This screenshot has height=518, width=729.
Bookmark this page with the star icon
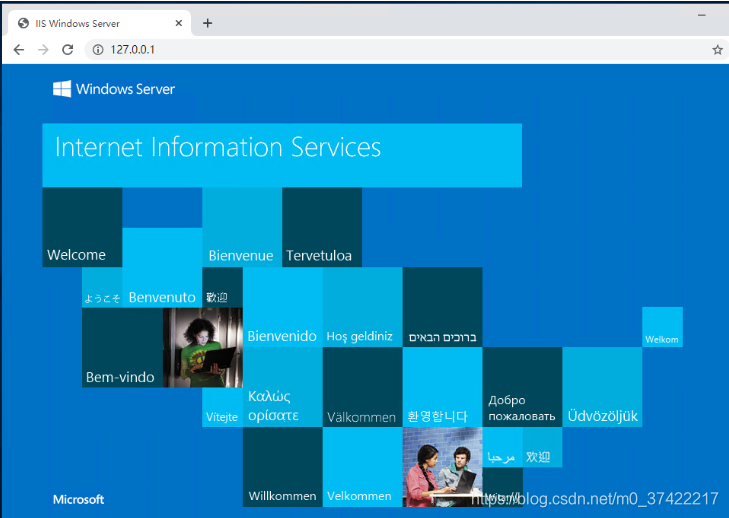pos(717,50)
